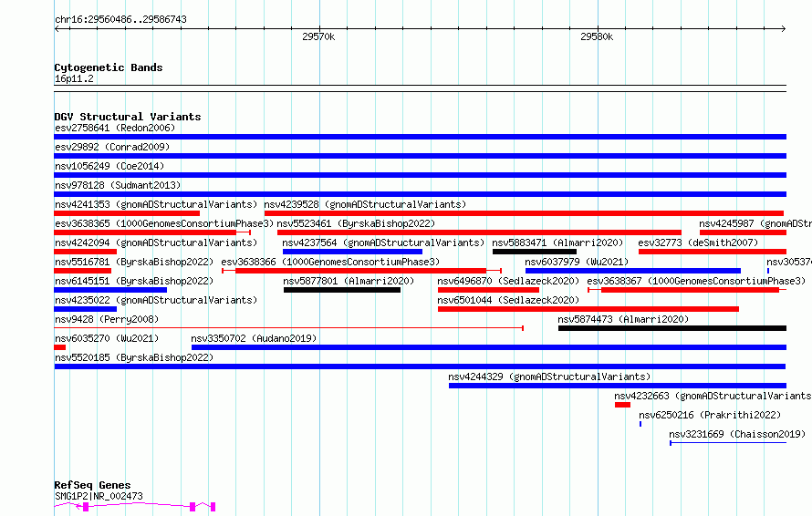Select the red bar for esv32773

tap(713, 252)
